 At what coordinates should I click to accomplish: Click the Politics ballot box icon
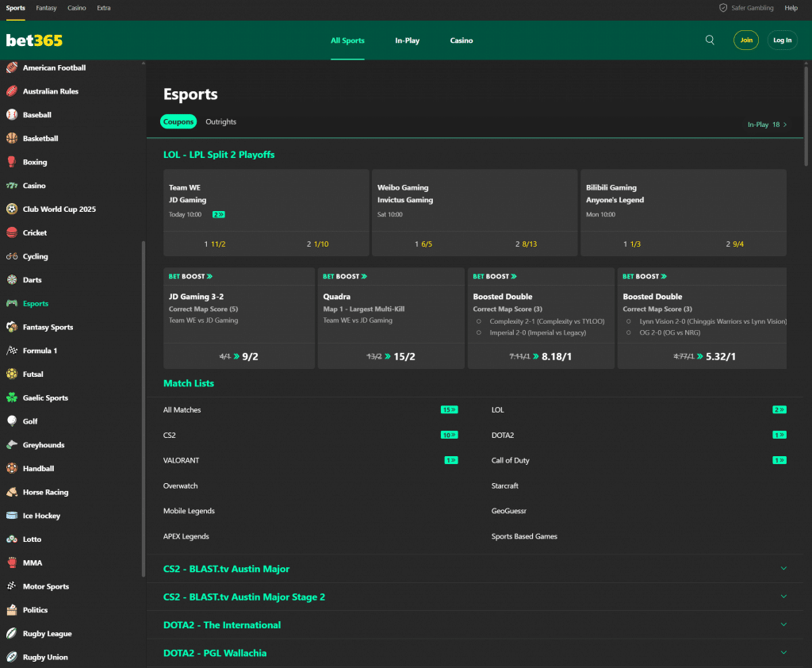click(x=12, y=610)
